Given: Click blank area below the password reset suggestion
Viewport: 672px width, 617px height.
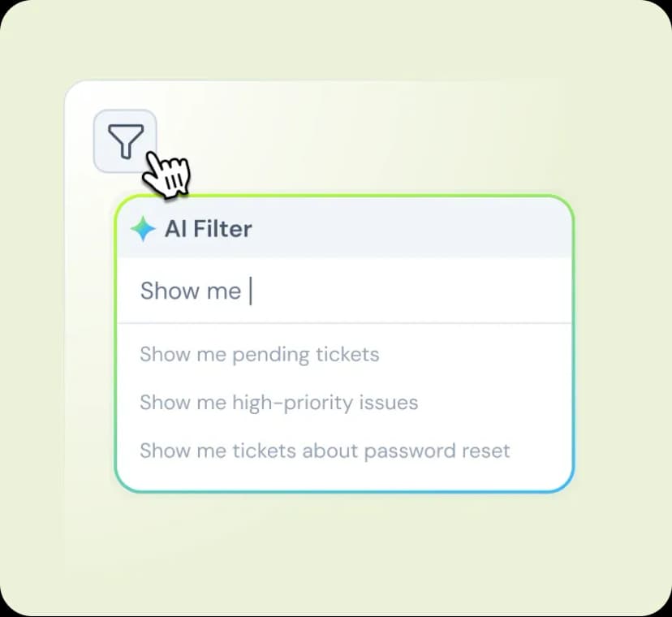Looking at the screenshot, I should coord(344,477).
